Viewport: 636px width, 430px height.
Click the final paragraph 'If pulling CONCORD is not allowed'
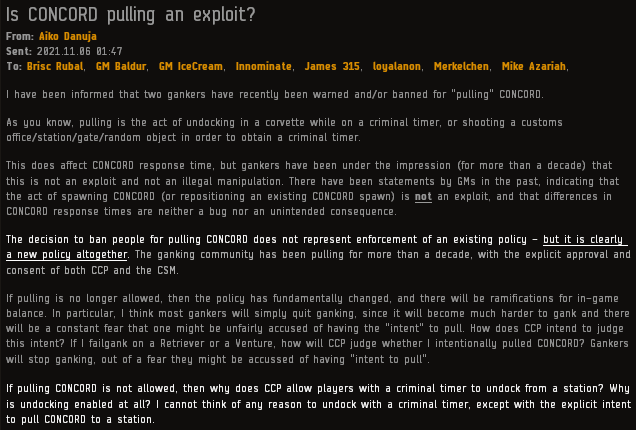coord(318,404)
